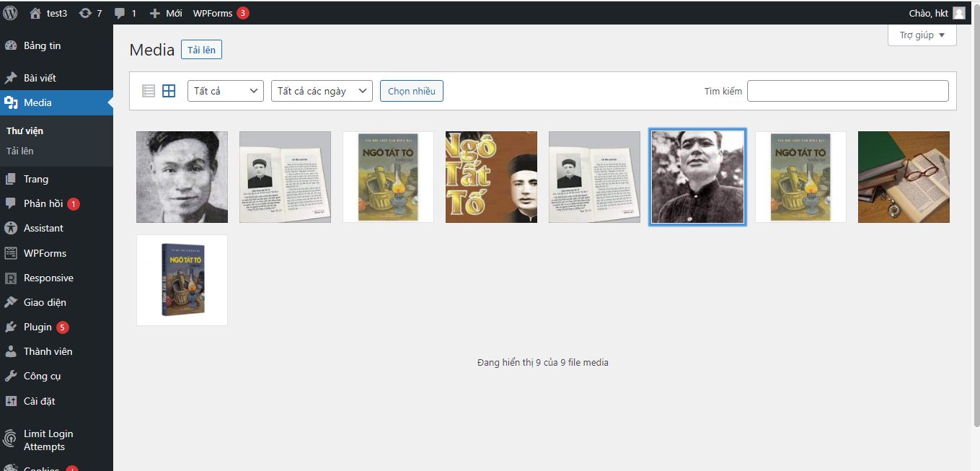Switch to grid view icon
980x471 pixels.
pyautogui.click(x=169, y=91)
